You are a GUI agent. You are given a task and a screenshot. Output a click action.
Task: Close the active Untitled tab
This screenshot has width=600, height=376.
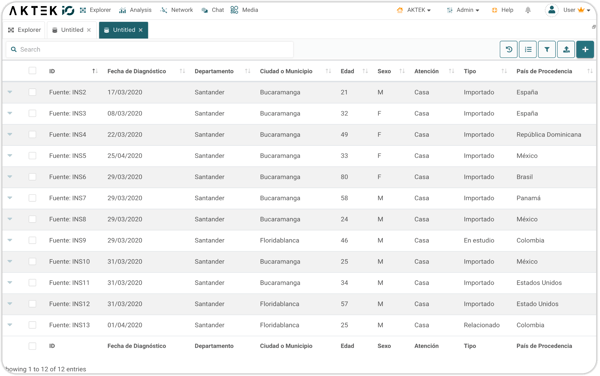click(141, 30)
